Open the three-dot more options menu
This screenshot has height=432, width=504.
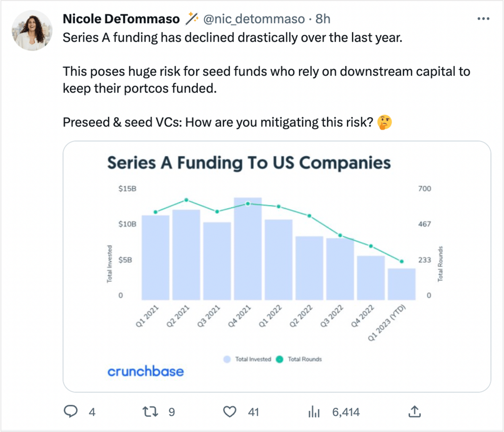[483, 19]
